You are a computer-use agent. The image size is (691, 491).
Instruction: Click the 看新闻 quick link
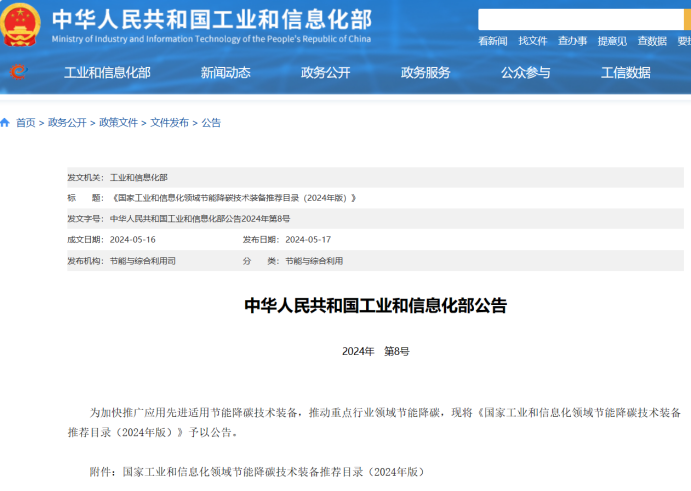point(492,41)
